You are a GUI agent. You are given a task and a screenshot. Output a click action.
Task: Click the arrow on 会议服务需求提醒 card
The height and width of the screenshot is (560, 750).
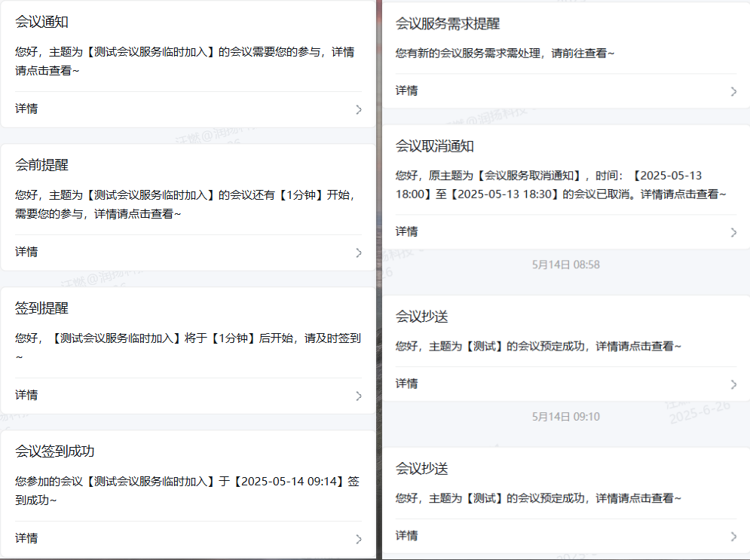pos(733,91)
